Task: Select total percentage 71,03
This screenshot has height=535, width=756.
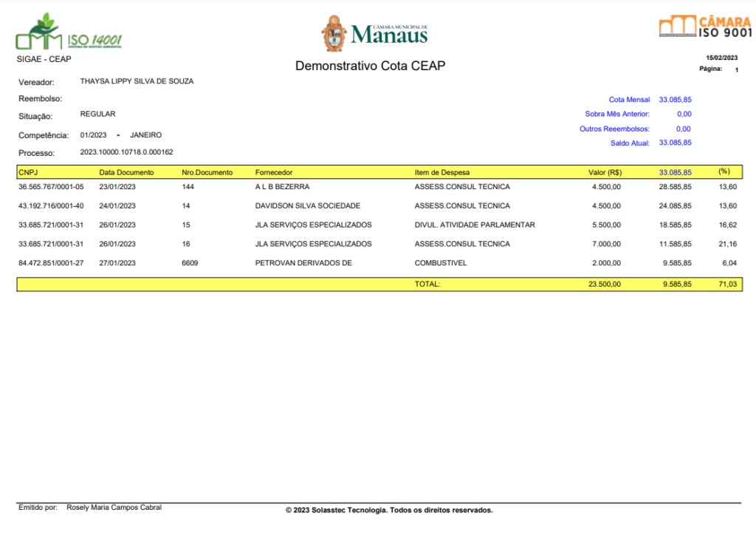Action: click(x=727, y=284)
